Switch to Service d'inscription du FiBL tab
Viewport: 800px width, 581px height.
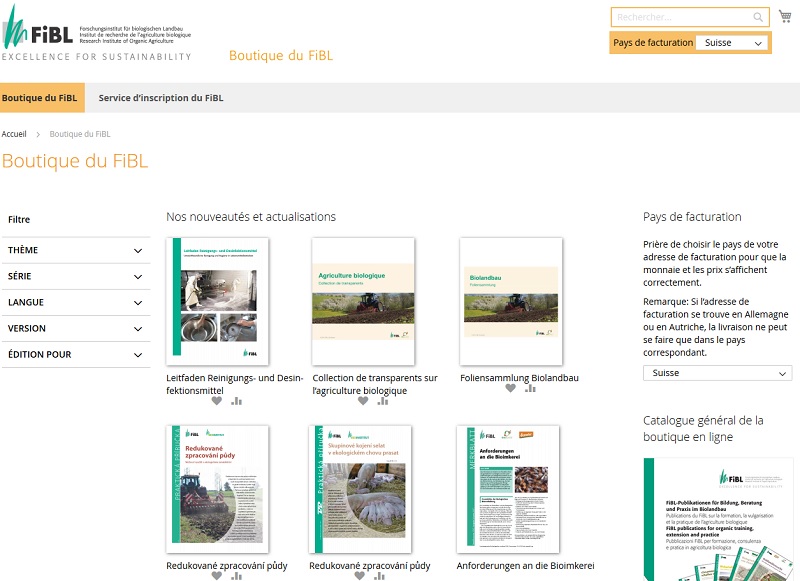[x=161, y=98]
